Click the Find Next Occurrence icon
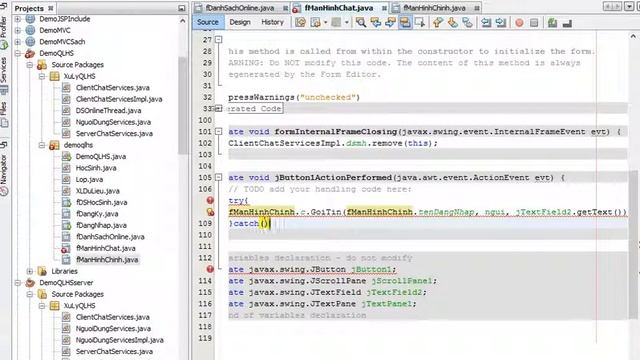The height and width of the screenshot is (360, 640). tap(390, 22)
